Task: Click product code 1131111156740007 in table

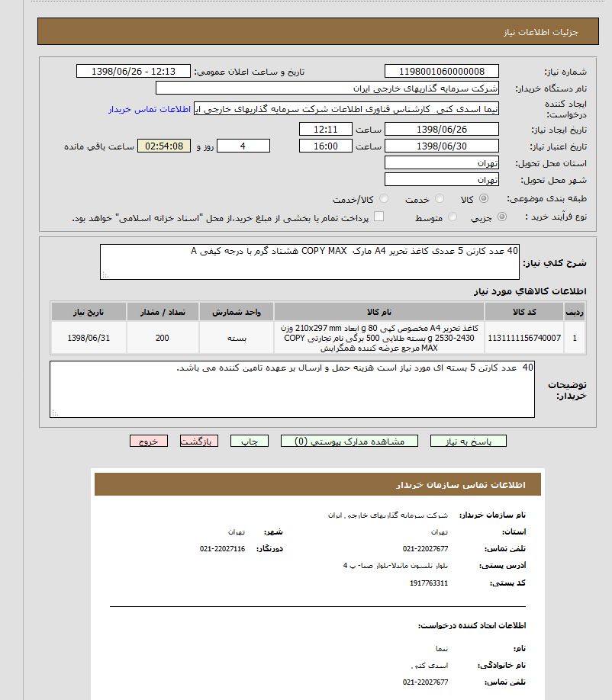Action: (524, 337)
